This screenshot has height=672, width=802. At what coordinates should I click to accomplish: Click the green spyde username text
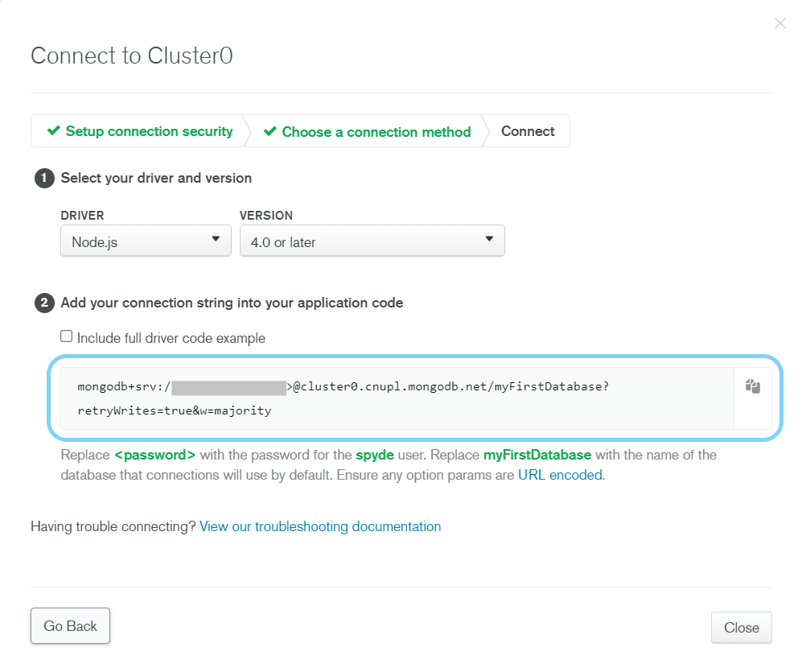pyautogui.click(x=375, y=455)
